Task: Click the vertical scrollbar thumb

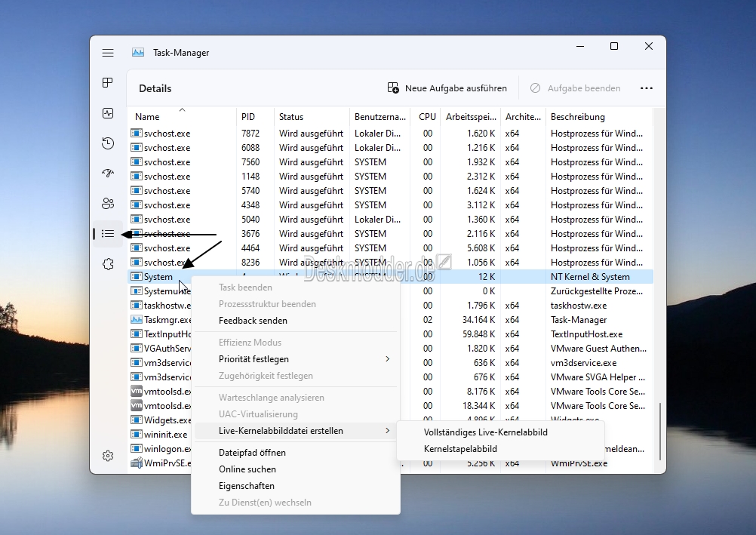Action: pos(659,432)
